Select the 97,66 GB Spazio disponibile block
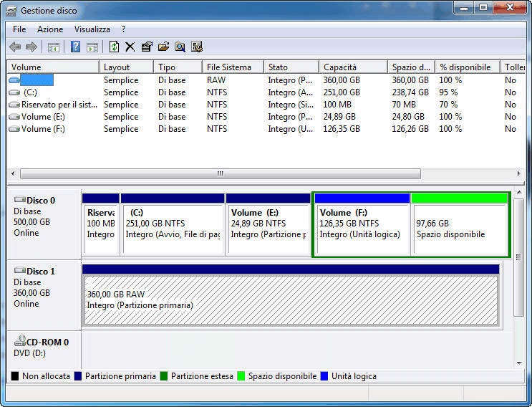Screen dimensions: 532x407 (458, 229)
